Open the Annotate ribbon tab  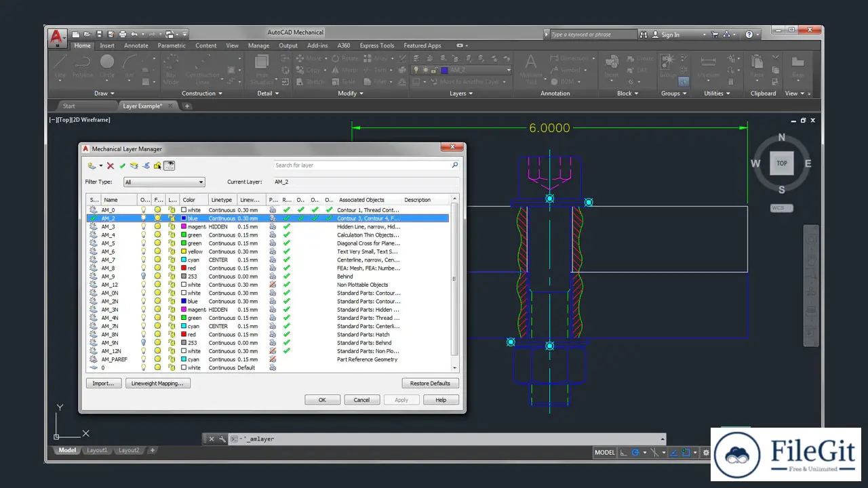coord(136,46)
